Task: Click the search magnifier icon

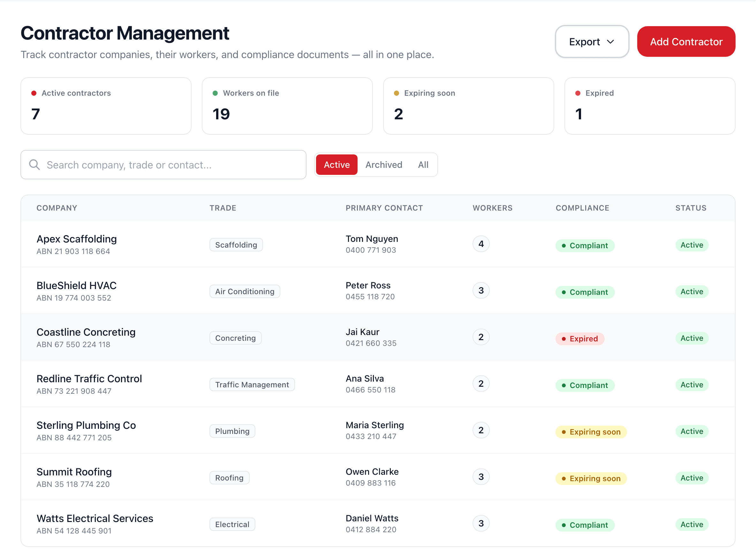Action: coord(34,165)
